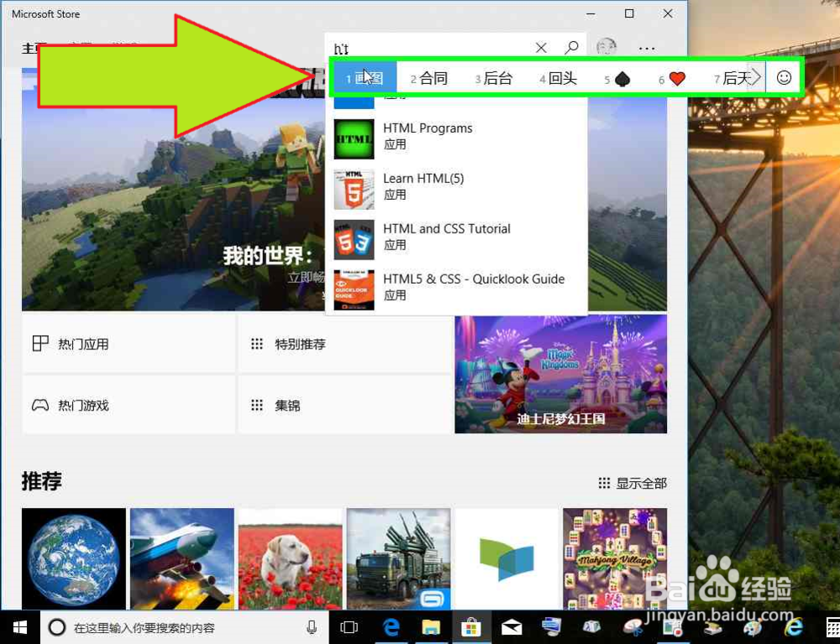Choose IME candidate 画图
The image size is (840, 644).
click(366, 77)
